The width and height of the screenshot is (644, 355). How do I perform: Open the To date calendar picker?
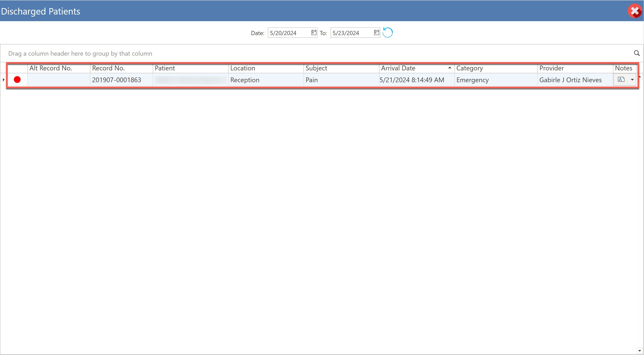point(376,33)
